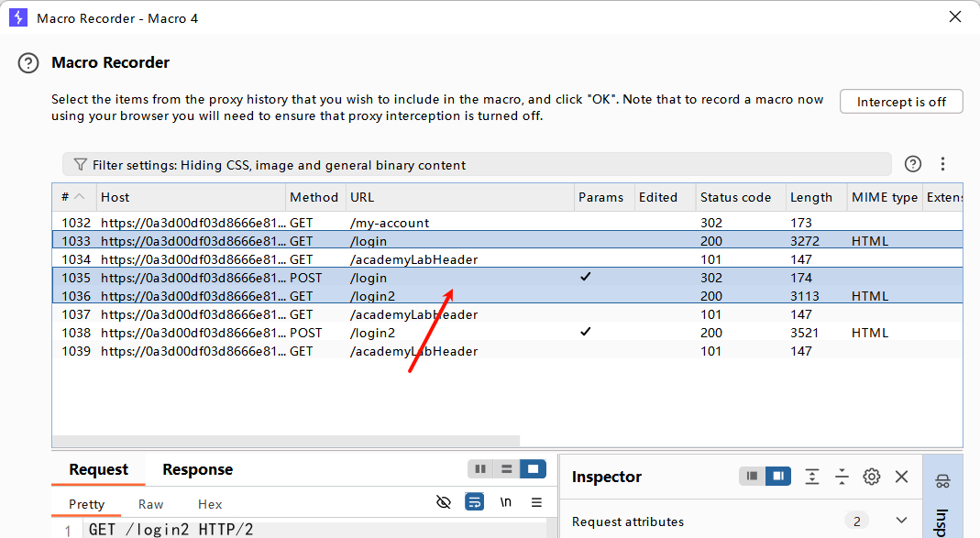The image size is (980, 538).
Task: Switch to side-by-side request/response layout
Action: (480, 469)
